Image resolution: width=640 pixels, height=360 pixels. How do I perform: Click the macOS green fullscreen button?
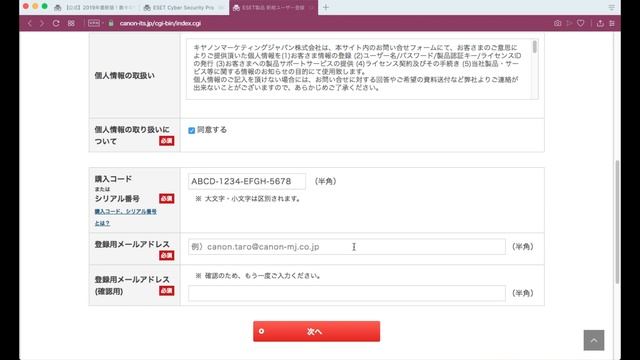click(x=44, y=6)
